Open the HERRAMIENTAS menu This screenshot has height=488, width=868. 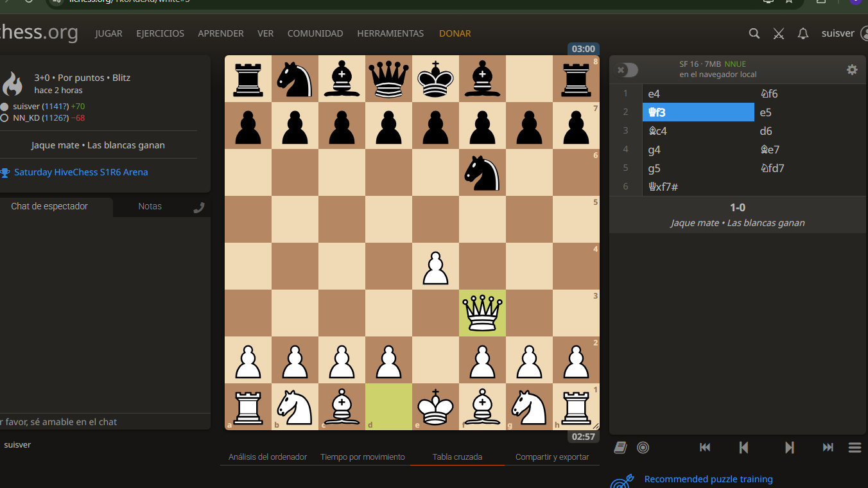[x=390, y=33]
